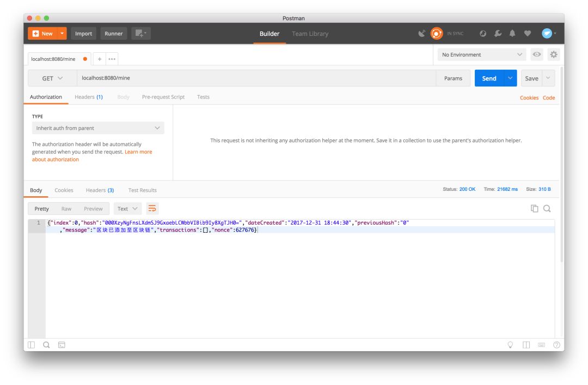Switch response view to Pretty

[x=41, y=209]
